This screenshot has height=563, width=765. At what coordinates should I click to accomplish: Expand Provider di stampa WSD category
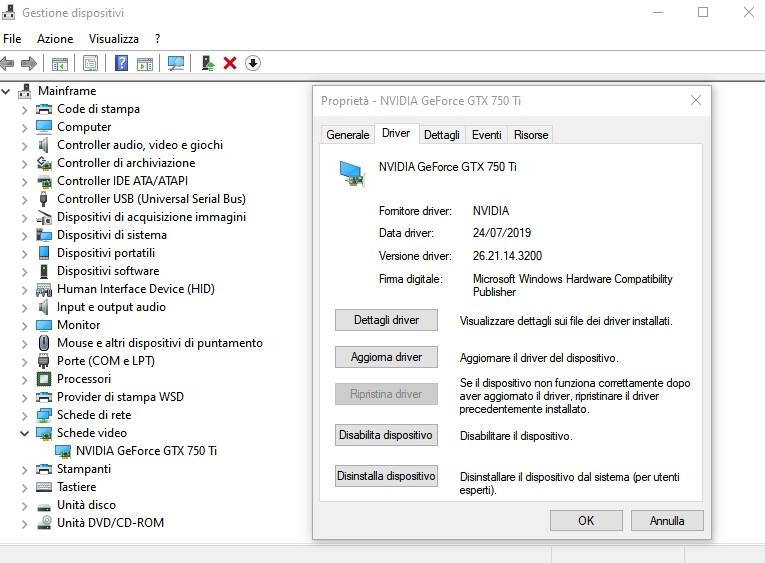click(24, 398)
